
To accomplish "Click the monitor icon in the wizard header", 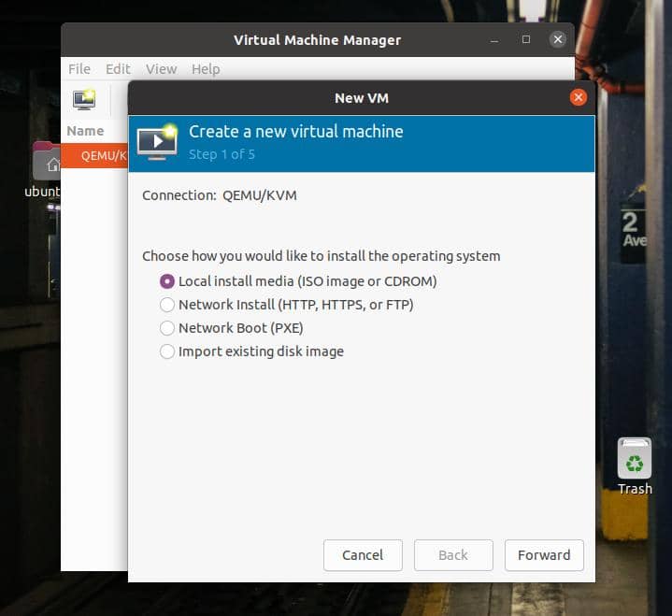I will click(157, 142).
